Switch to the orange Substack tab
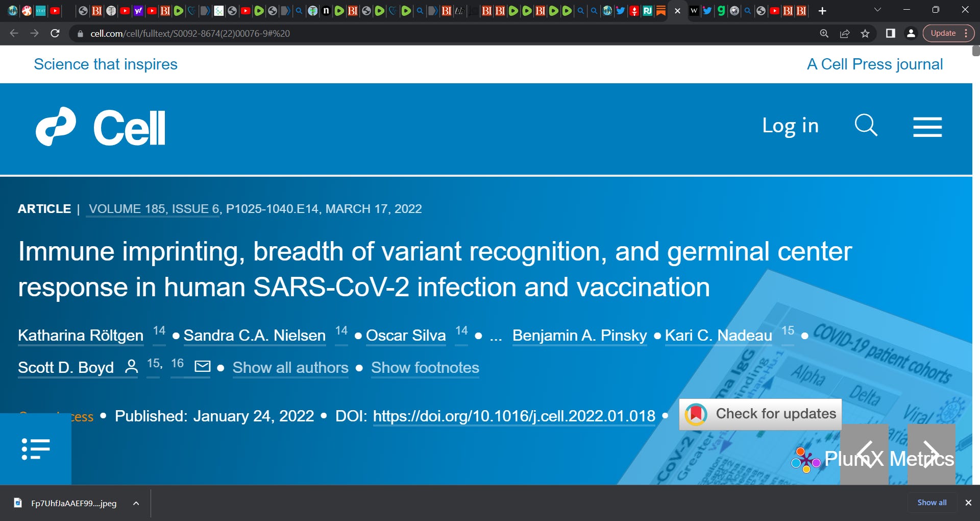980x521 pixels. pos(661,11)
